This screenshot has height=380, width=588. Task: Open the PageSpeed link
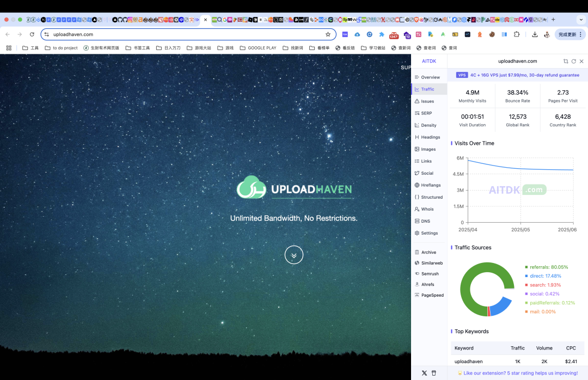click(429, 295)
